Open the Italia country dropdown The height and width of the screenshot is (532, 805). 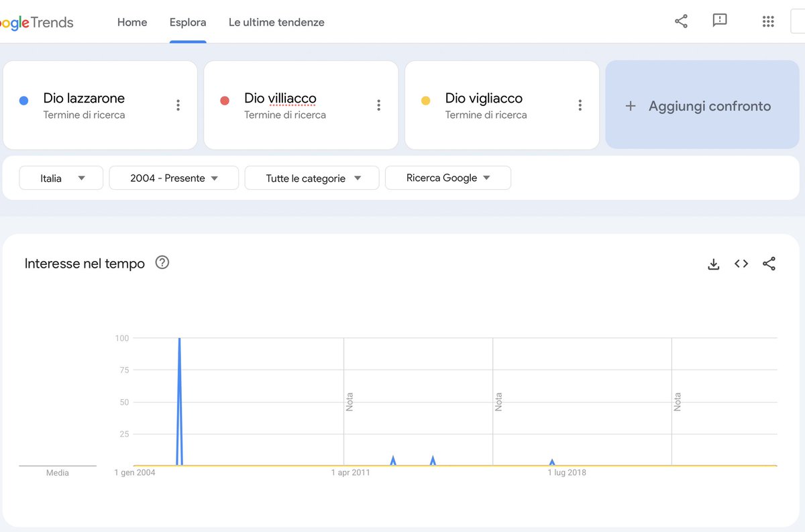pos(61,178)
